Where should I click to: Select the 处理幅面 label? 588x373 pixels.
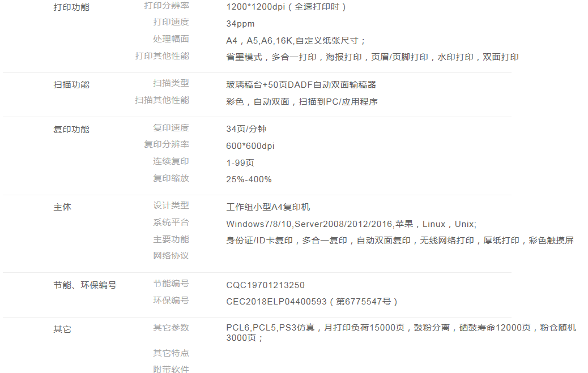coord(171,39)
